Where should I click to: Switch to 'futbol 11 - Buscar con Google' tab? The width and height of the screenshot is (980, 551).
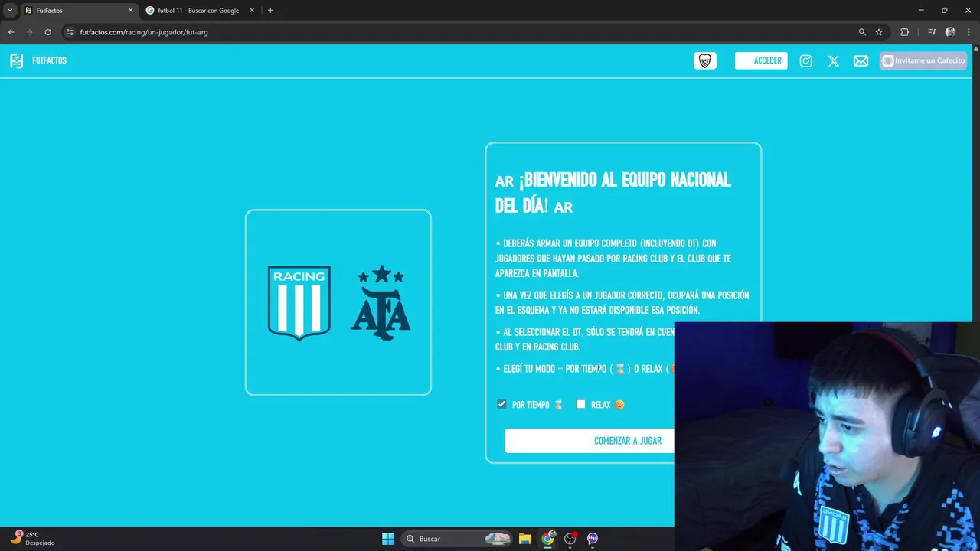tap(198, 11)
